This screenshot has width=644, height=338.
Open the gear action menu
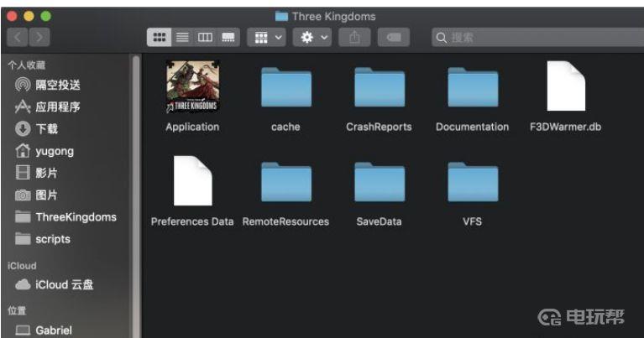pos(312,38)
